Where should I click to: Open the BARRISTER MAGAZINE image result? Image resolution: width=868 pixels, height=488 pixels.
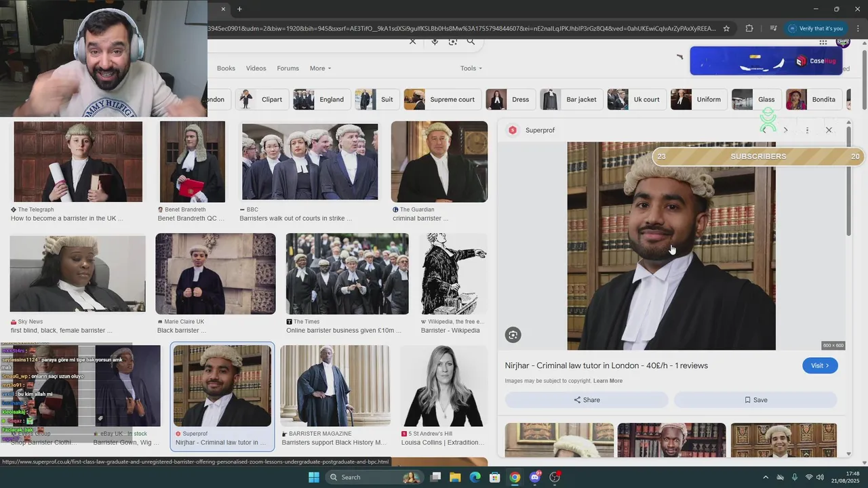(x=335, y=386)
